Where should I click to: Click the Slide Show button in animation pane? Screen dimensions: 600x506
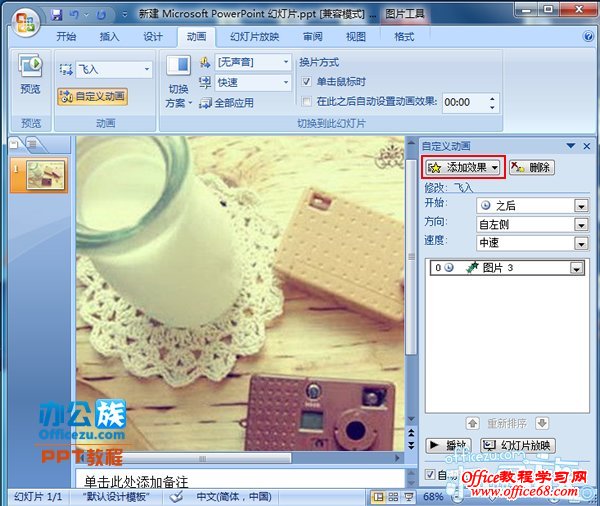click(517, 446)
